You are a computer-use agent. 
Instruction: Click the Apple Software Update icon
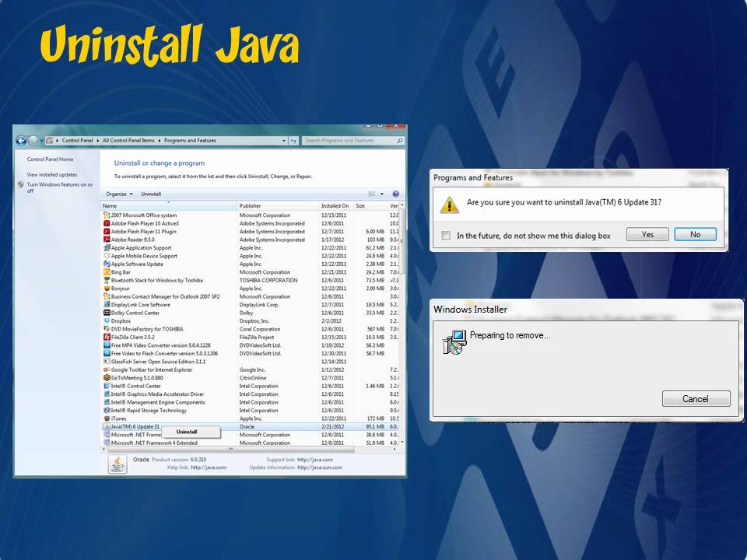(107, 264)
